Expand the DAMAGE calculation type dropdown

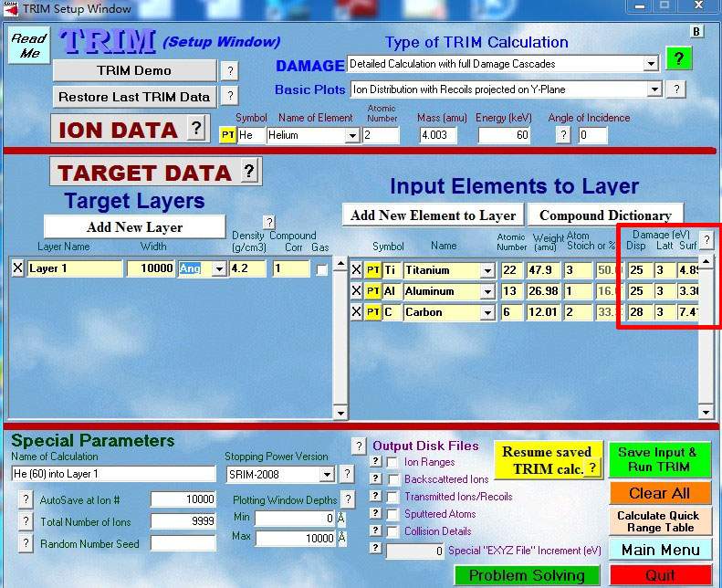tap(651, 64)
